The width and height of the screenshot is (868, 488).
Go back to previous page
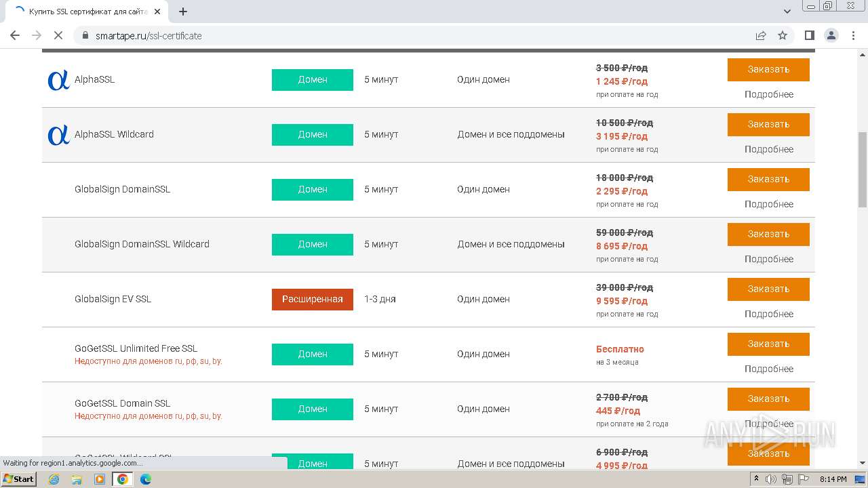tap(15, 35)
